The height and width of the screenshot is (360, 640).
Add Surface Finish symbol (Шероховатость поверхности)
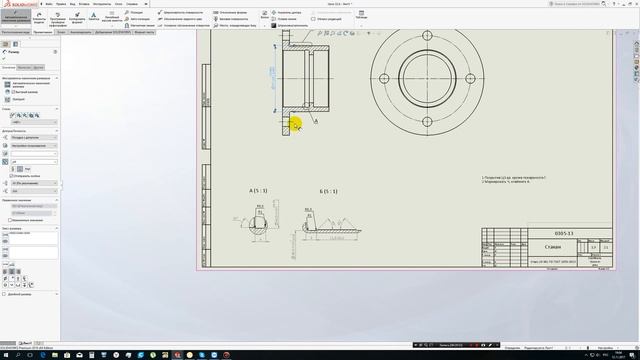pyautogui.click(x=180, y=13)
